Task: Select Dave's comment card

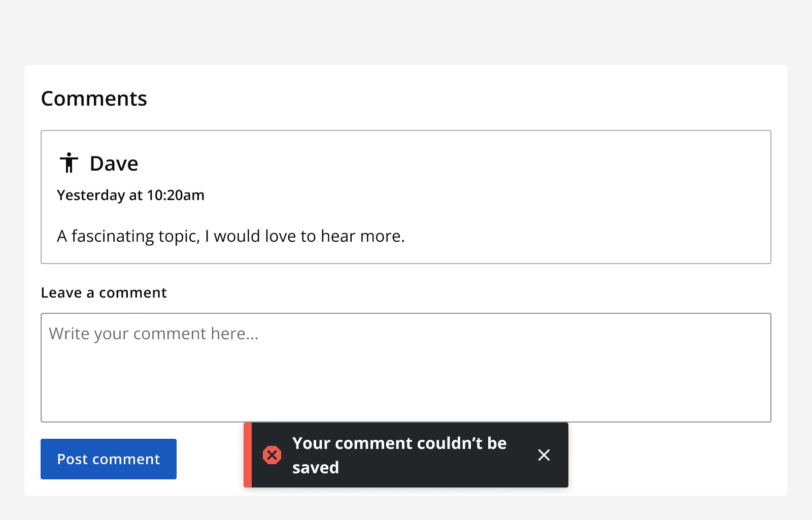Action: (406, 197)
